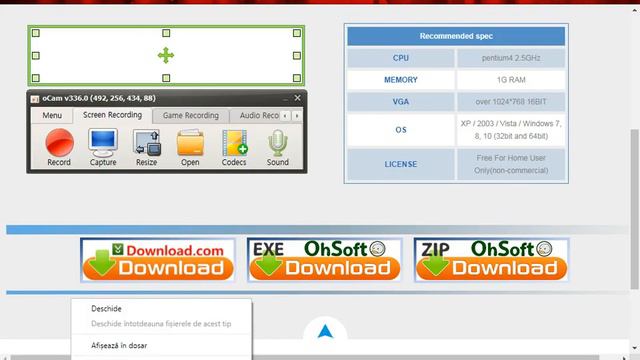Click the right tab scroll arrow
Viewport: 640px width, 360px height.
pos(297,116)
